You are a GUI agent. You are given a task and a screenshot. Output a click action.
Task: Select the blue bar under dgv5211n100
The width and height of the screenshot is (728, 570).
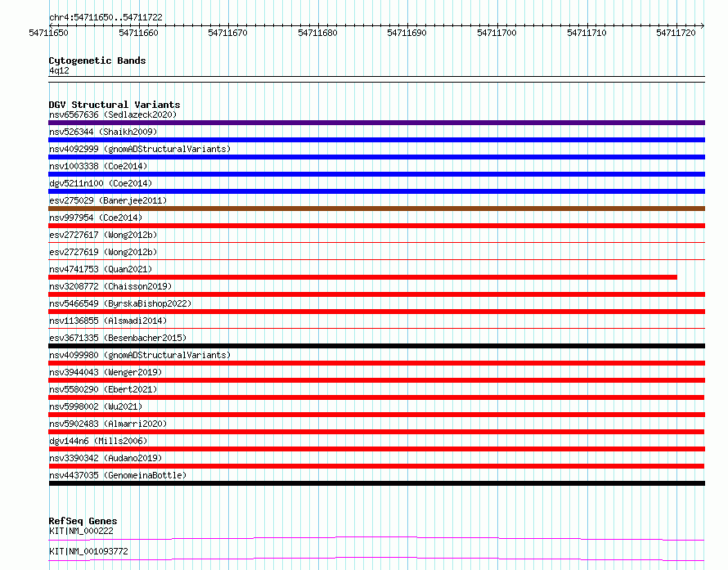point(376,191)
